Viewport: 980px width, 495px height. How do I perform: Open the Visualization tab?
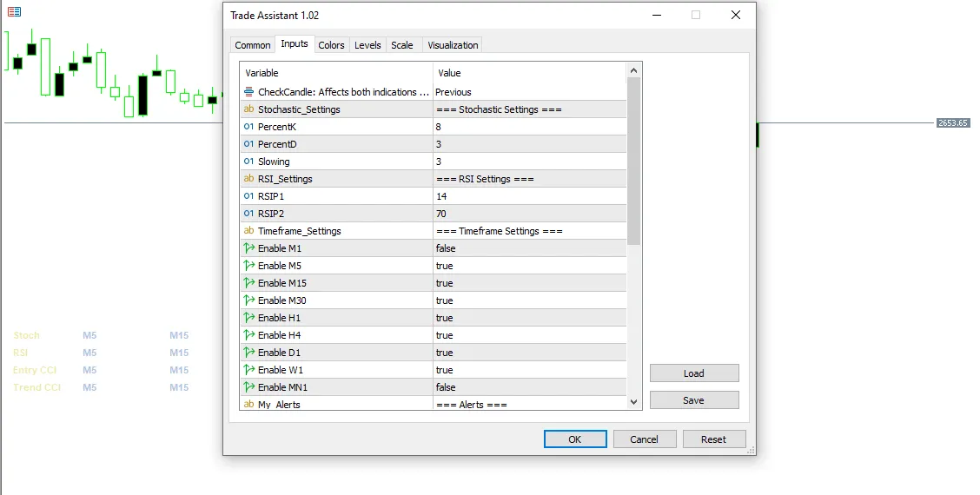[453, 45]
